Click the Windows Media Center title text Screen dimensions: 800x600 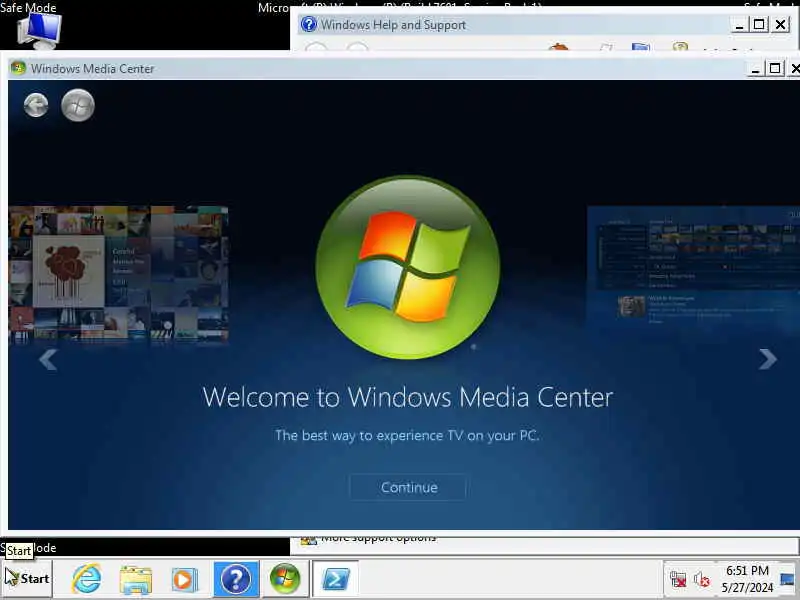[x=92, y=68]
